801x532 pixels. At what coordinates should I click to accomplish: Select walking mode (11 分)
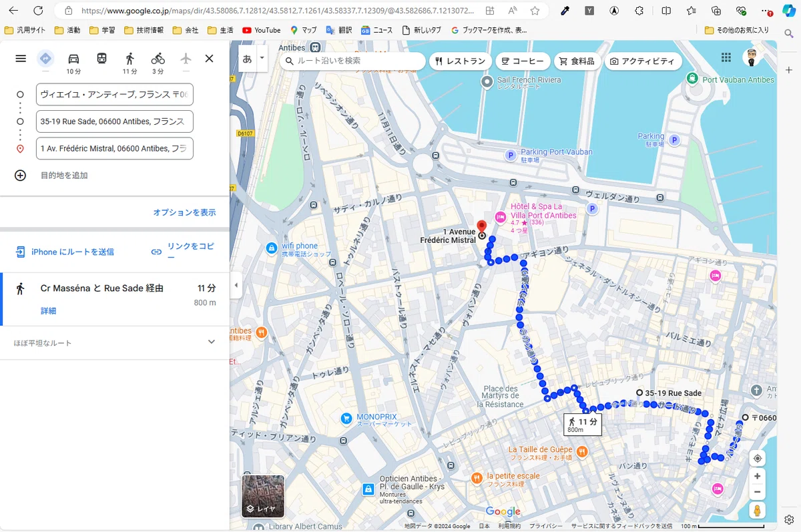pyautogui.click(x=129, y=62)
